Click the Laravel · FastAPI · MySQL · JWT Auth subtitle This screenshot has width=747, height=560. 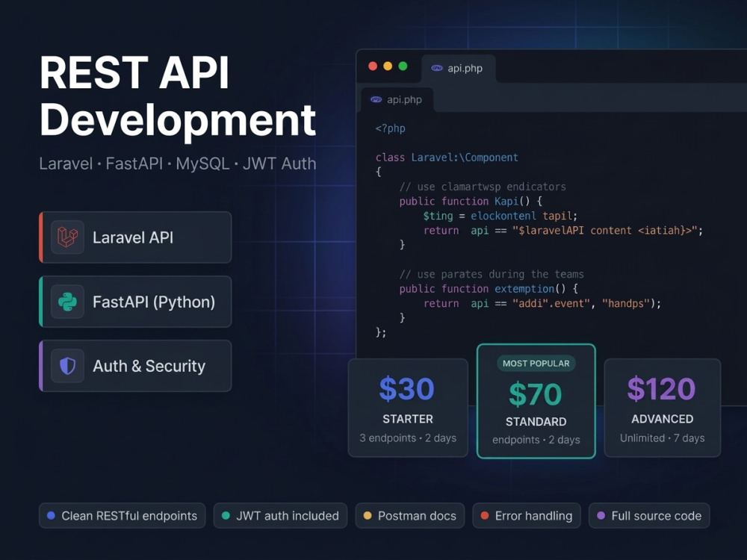tap(178, 164)
